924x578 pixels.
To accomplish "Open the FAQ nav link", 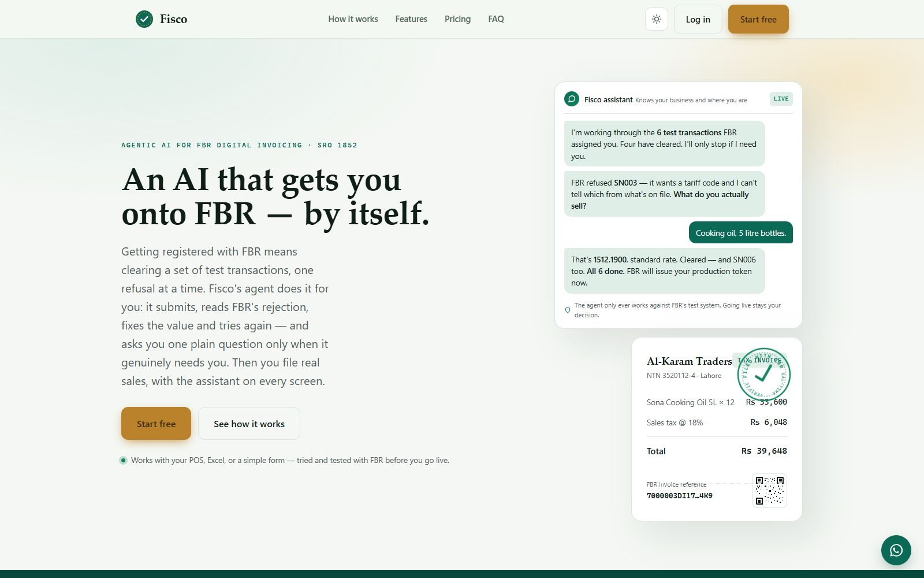I will tap(496, 19).
